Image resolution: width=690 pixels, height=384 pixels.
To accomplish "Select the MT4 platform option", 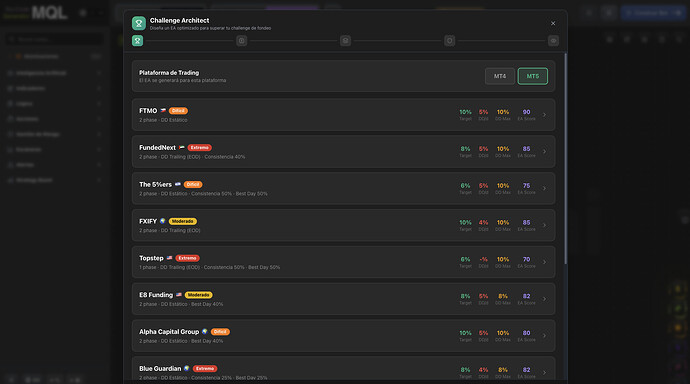I will tap(499, 76).
